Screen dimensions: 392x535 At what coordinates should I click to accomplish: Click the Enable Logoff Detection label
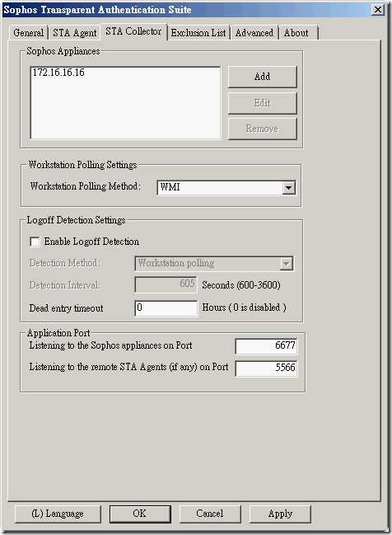pyautogui.click(x=91, y=242)
